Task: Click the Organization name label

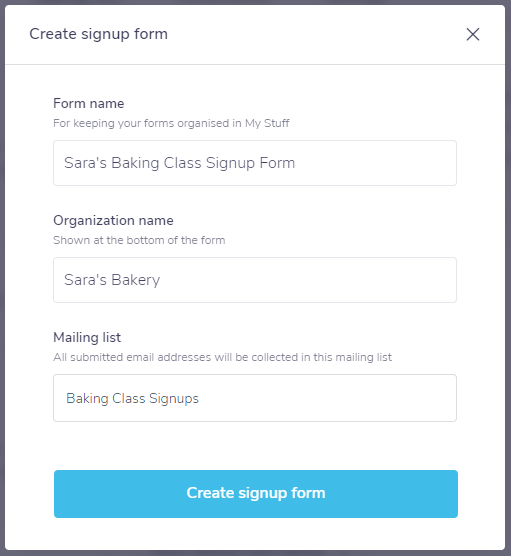Action: pos(113,221)
